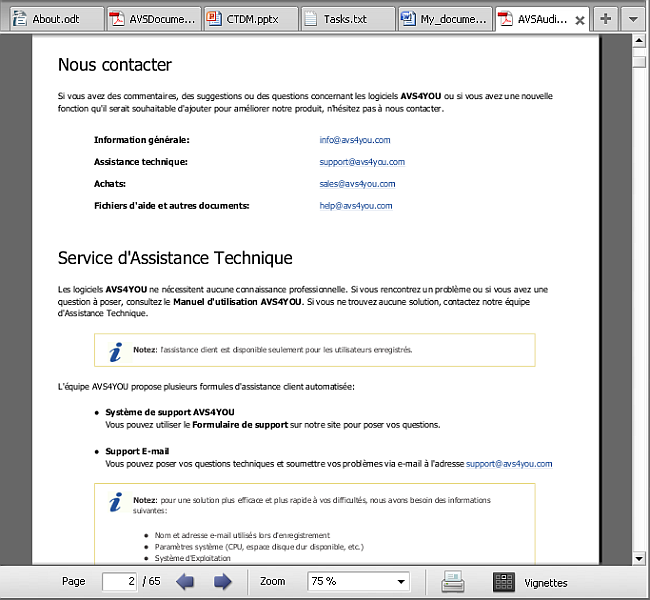The height and width of the screenshot is (600, 650).
Task: Click the 'Support E-mail' bullet heading
Action: click(137, 452)
